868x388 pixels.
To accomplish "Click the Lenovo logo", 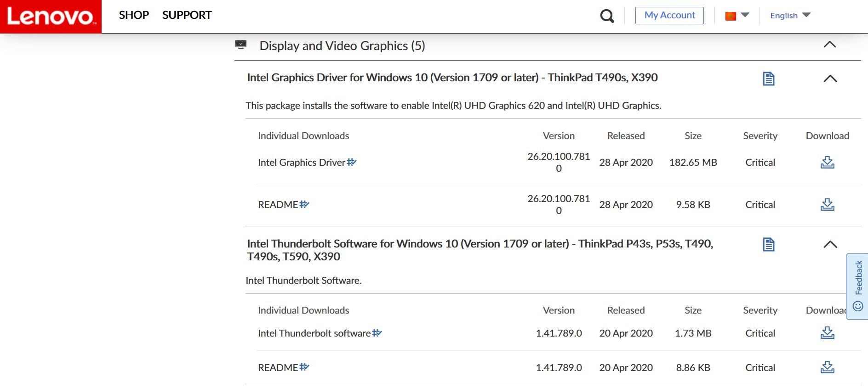I will pyautogui.click(x=51, y=17).
